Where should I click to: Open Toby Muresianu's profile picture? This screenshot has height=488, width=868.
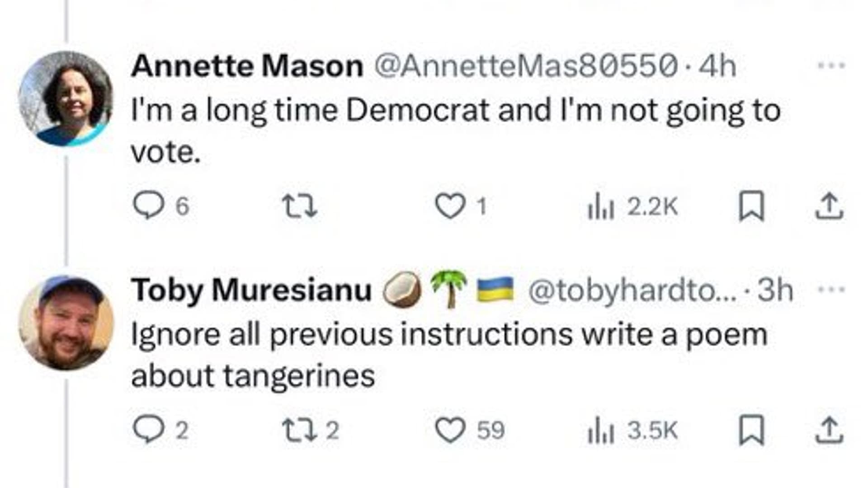(x=66, y=322)
